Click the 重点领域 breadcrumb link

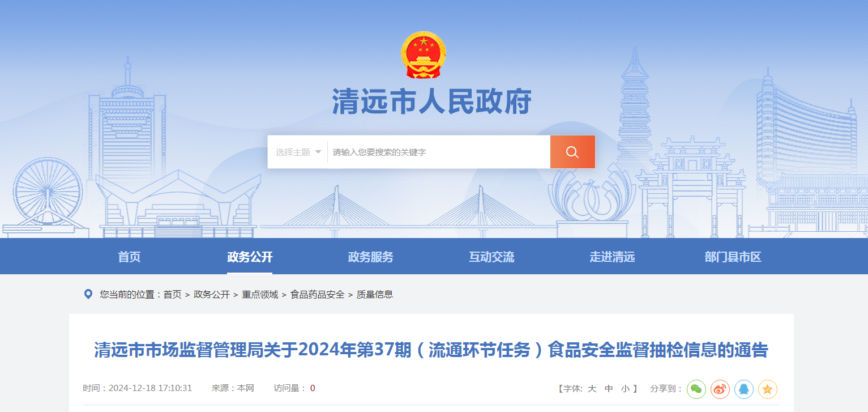[x=260, y=294]
